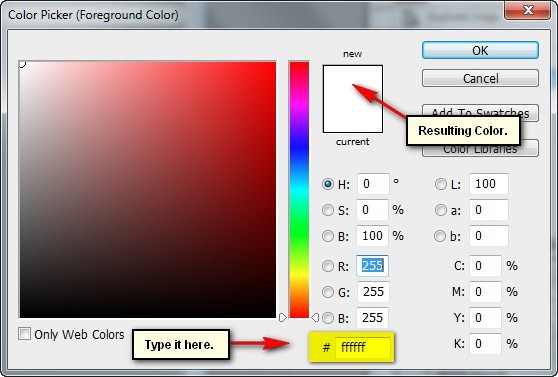Enable Only Web Colors checkbox
This screenshot has width=558, height=377.
24,334
